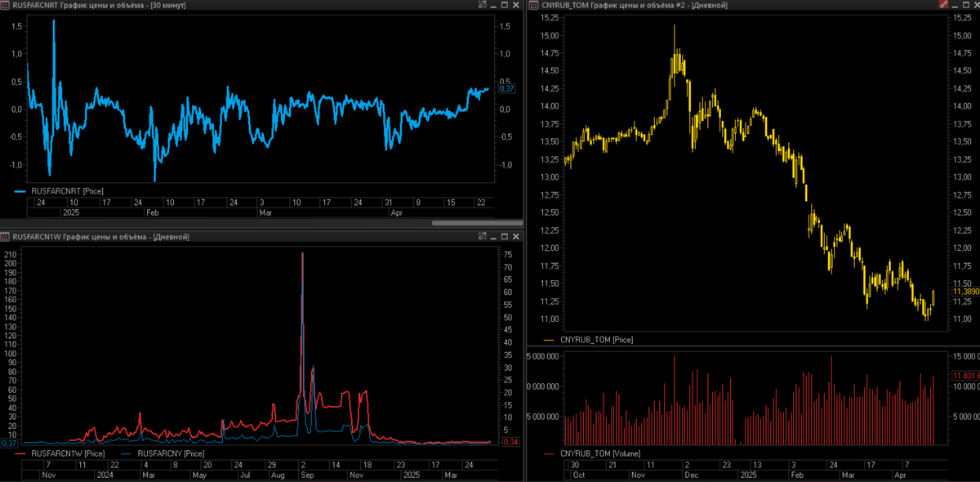Viewport: 980px width, 482px height.
Task: Click the Aug label on RUSFARCN1W time axis
Action: [x=279, y=475]
